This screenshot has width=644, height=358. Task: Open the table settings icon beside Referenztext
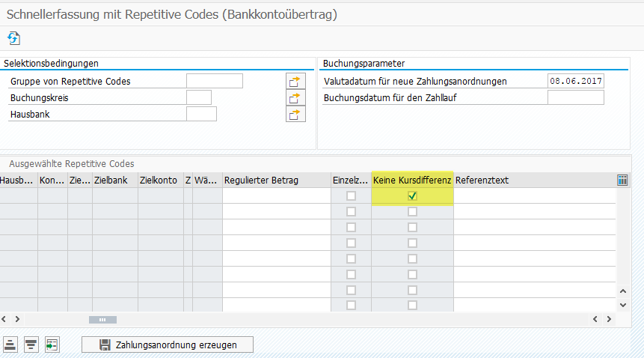click(622, 180)
